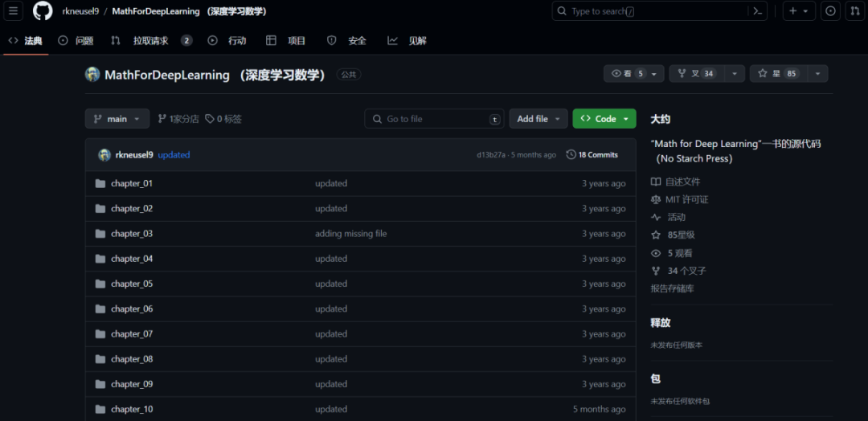Viewport: 868px width, 421px height.
Task: Click the eye icon beside 5 观看
Action: [656, 253]
